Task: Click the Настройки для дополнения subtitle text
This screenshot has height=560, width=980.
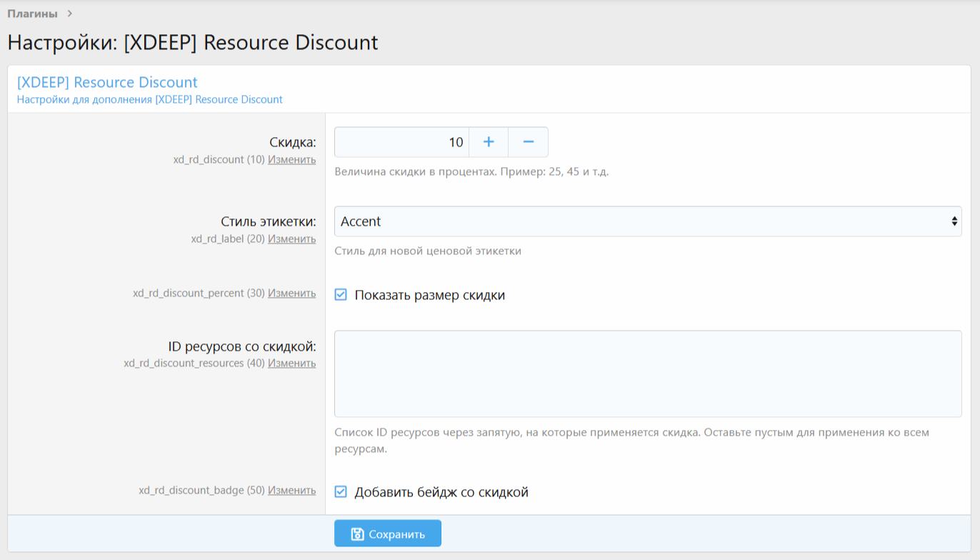Action: point(150,100)
